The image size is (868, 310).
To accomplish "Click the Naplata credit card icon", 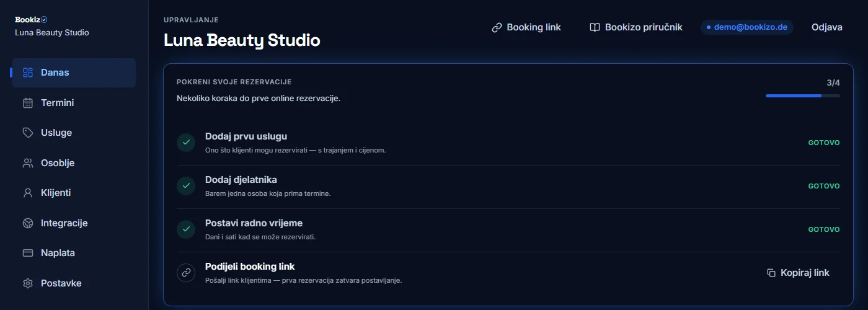I will click(x=27, y=253).
